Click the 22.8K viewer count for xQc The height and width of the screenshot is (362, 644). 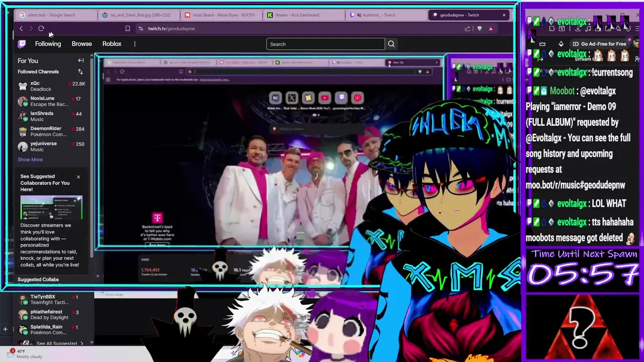pyautogui.click(x=78, y=83)
